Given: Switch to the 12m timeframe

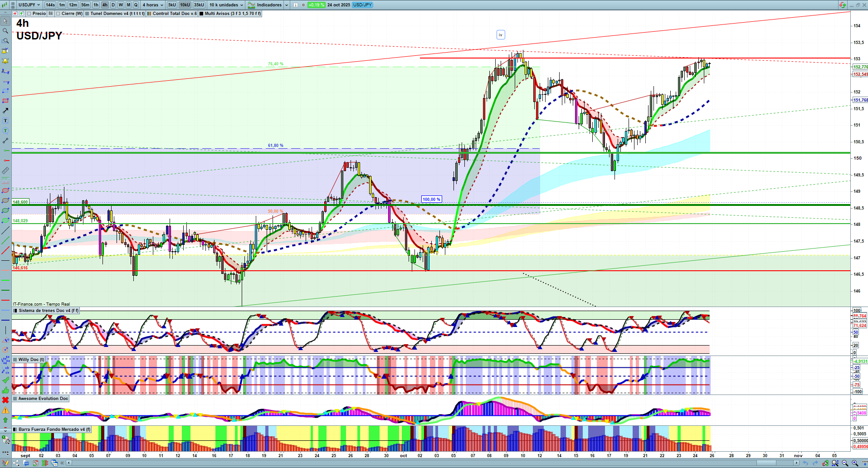Looking at the screenshot, I should click(73, 5).
